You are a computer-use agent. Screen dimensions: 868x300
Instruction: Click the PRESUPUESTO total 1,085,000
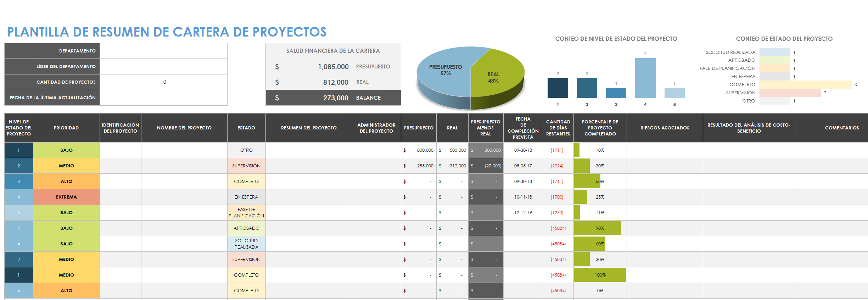333,67
